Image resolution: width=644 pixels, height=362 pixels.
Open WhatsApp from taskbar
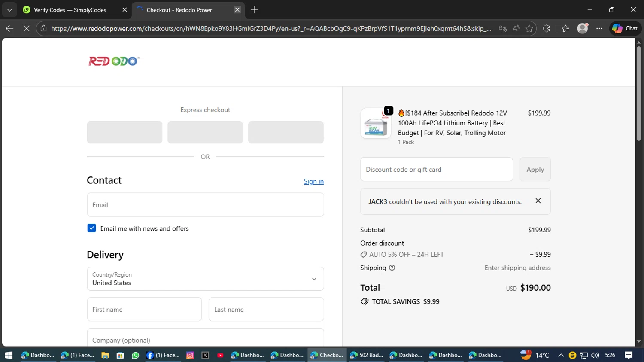[x=136, y=355]
